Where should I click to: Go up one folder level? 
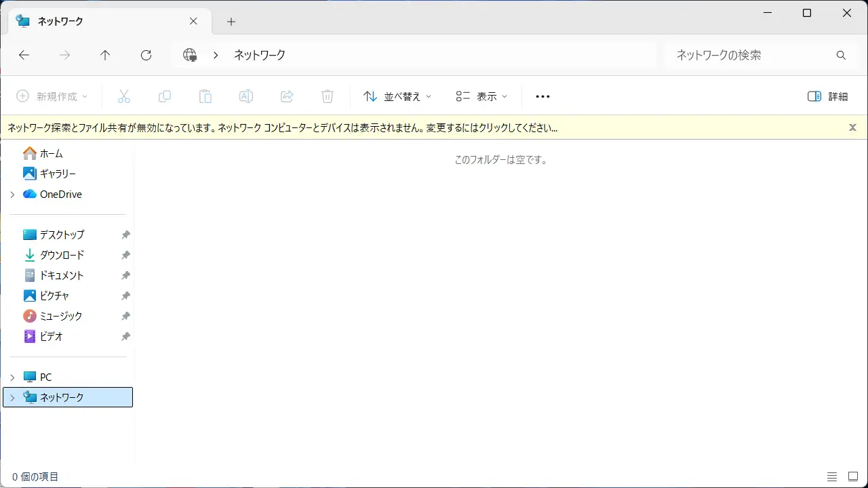[x=105, y=56]
